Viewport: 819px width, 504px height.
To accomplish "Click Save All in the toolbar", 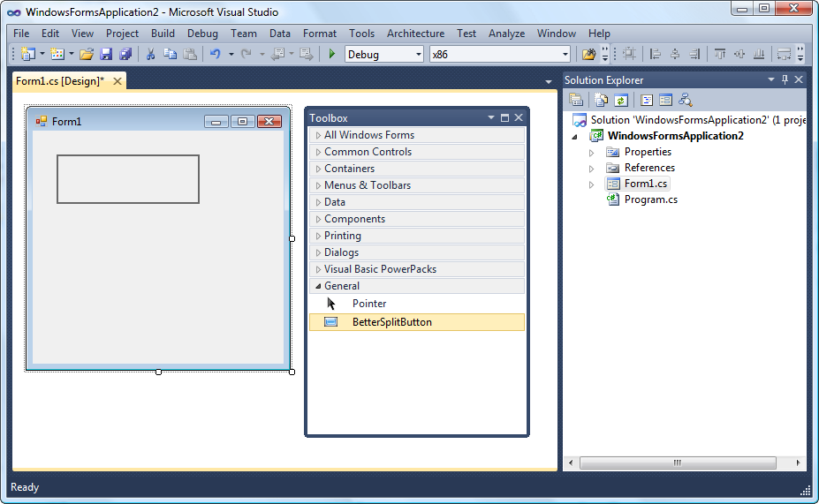I will pyautogui.click(x=125, y=55).
